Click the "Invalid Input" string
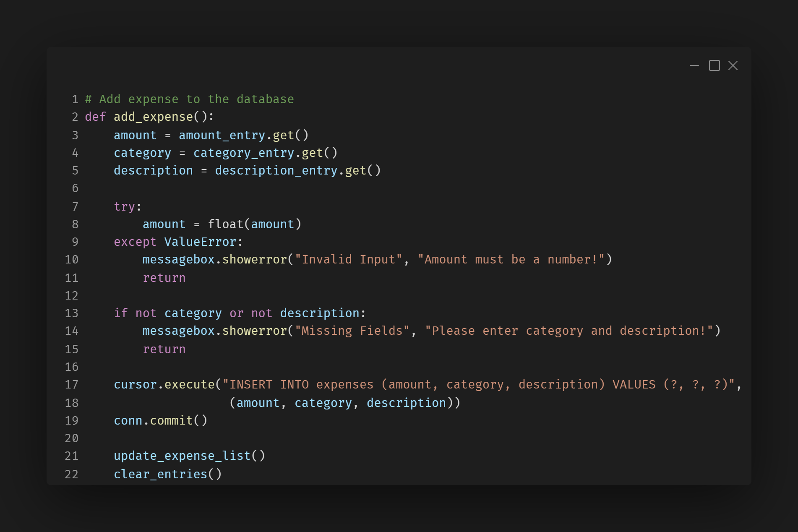 point(348,260)
